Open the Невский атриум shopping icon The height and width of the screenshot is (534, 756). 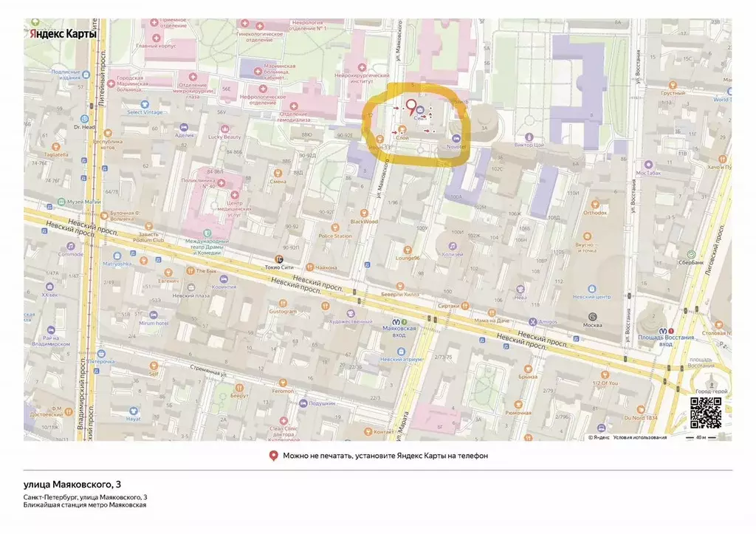(401, 351)
